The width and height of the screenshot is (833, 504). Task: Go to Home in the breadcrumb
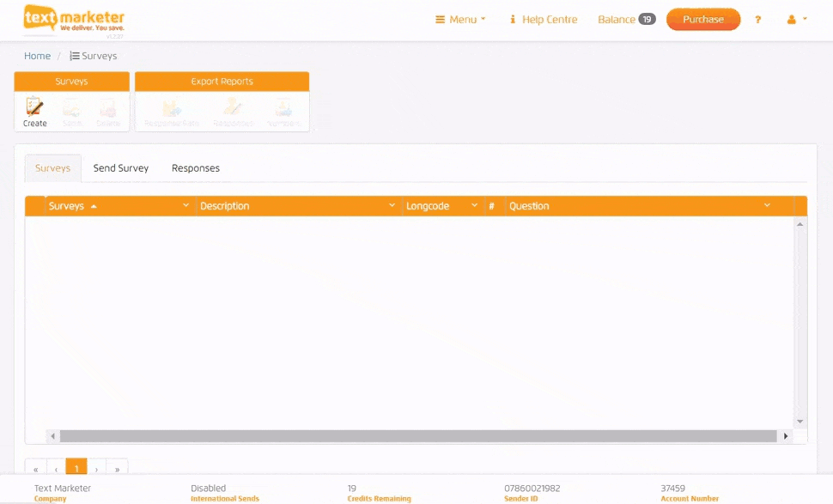point(37,56)
